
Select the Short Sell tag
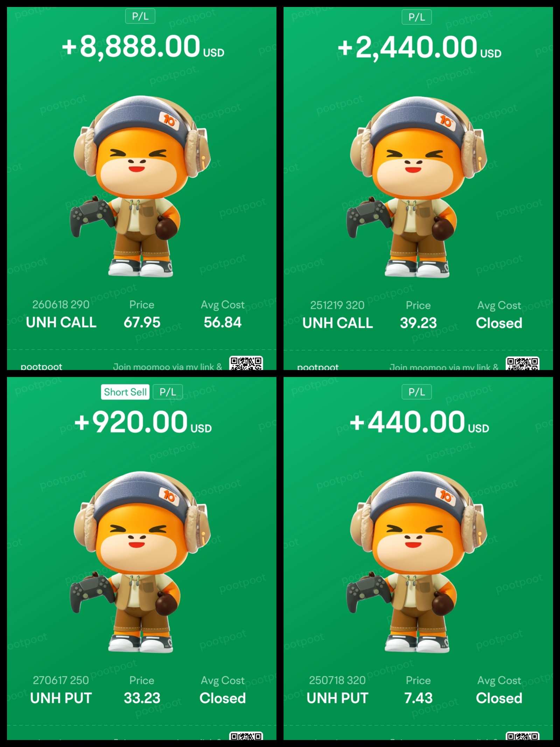click(x=125, y=392)
